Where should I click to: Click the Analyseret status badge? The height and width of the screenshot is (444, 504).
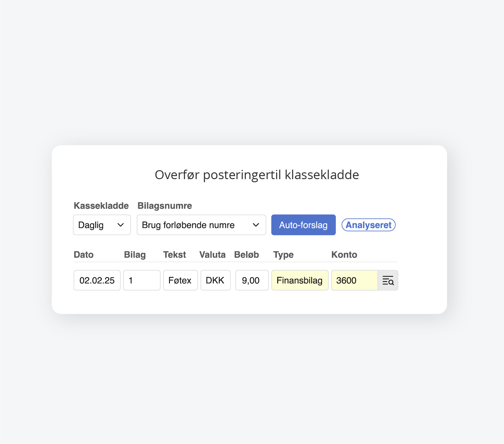[368, 225]
